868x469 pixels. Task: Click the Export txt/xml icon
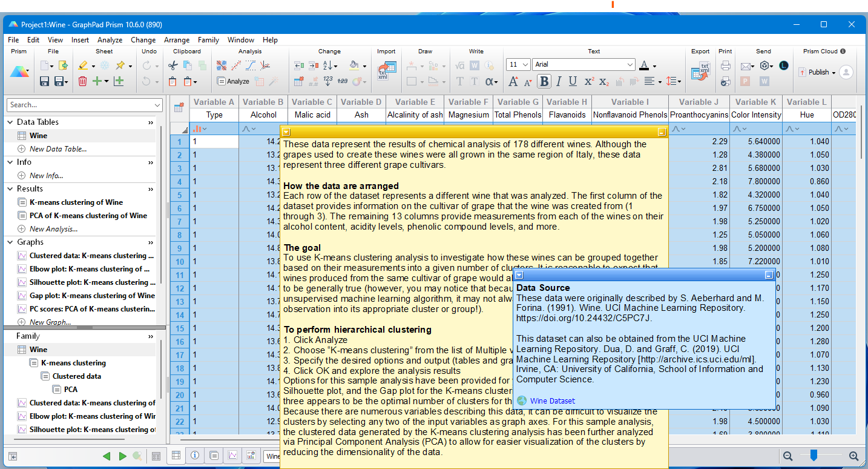(x=700, y=70)
